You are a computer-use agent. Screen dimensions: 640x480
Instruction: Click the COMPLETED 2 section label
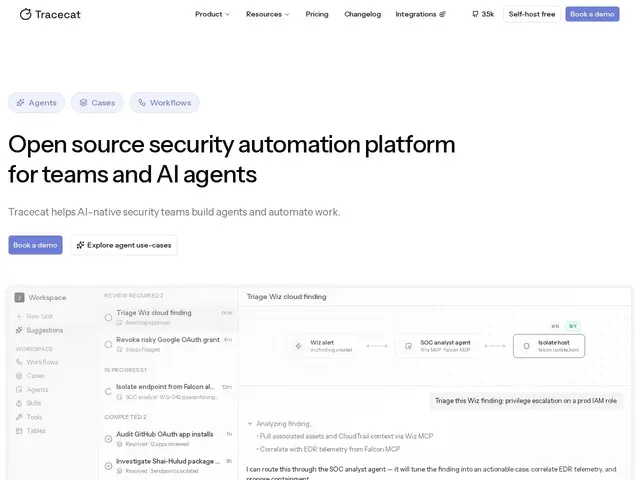[x=125, y=417]
